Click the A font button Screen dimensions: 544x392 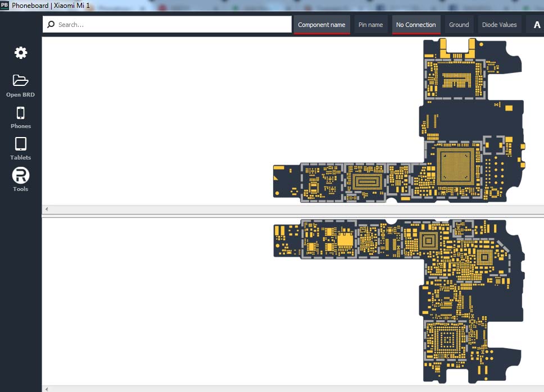(537, 25)
